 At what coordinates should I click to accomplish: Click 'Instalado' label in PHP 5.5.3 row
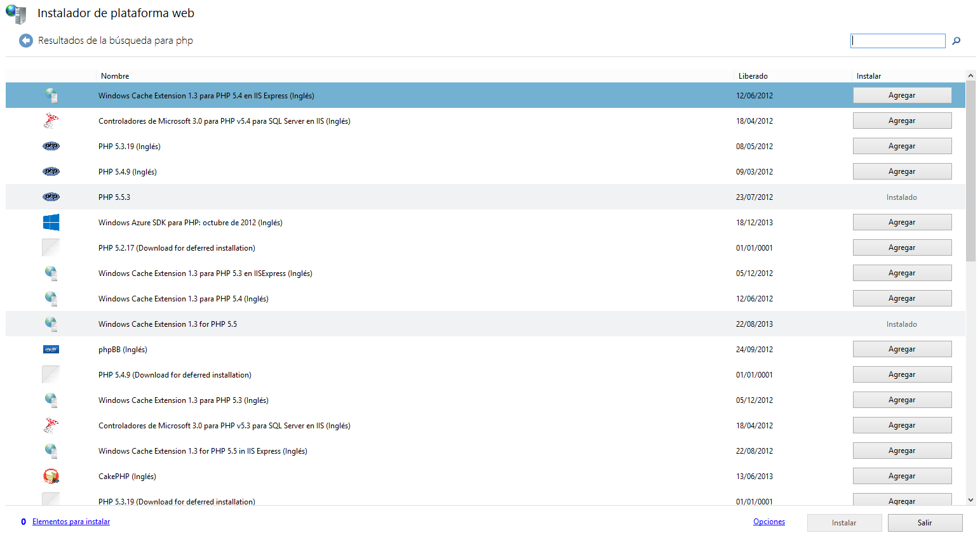click(x=902, y=197)
